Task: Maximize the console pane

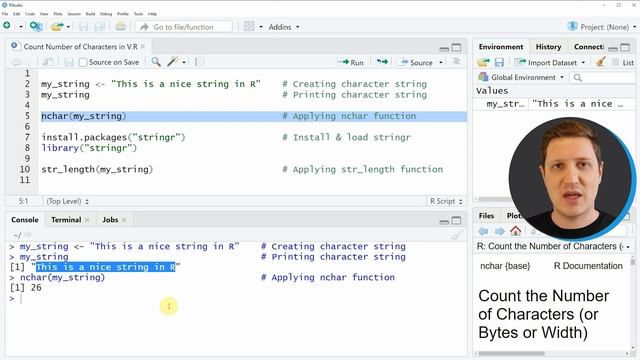Action: coord(456,220)
